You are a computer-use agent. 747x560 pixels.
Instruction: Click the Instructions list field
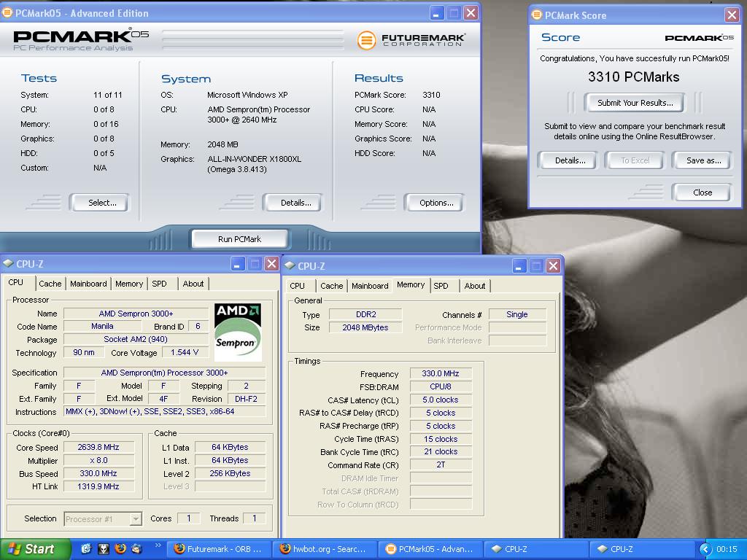(x=165, y=411)
